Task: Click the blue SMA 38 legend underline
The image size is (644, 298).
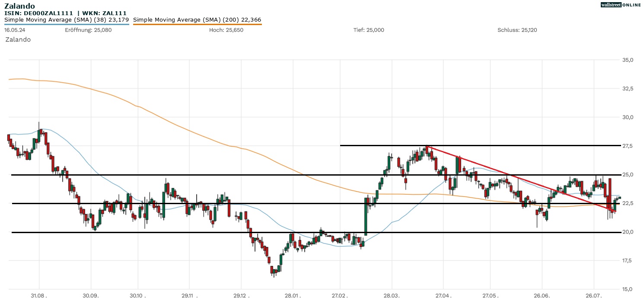Action: [x=67, y=24]
